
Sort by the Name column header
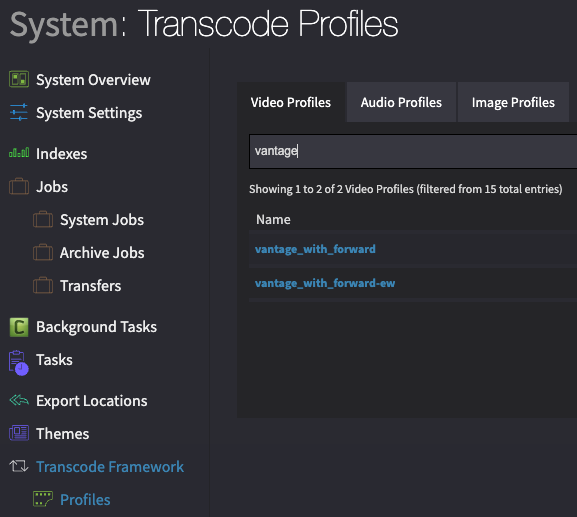tap(273, 219)
